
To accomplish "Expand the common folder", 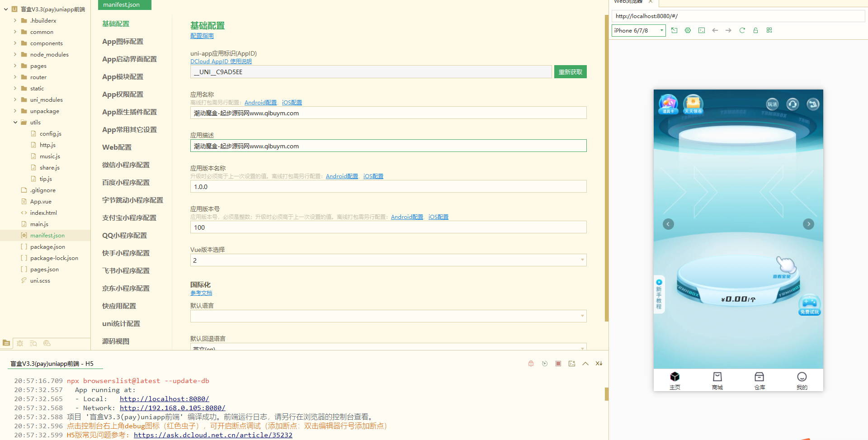I will click(x=15, y=32).
